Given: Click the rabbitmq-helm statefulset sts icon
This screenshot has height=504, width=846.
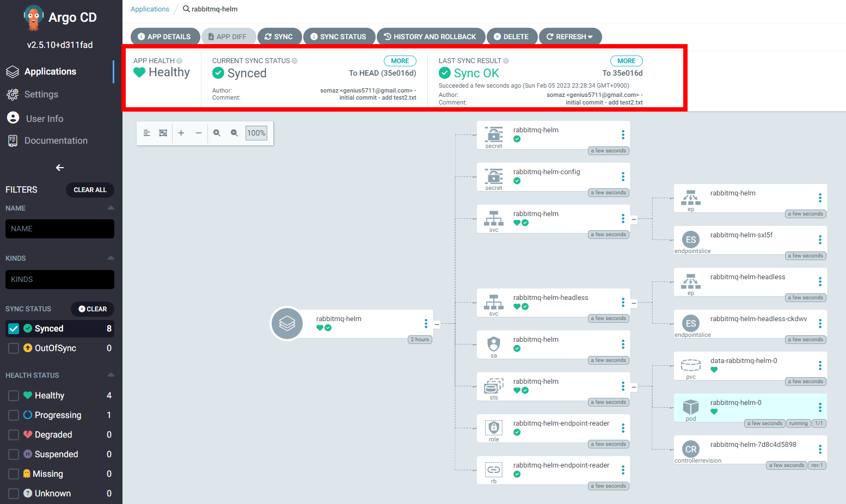Looking at the screenshot, I should 494,386.
